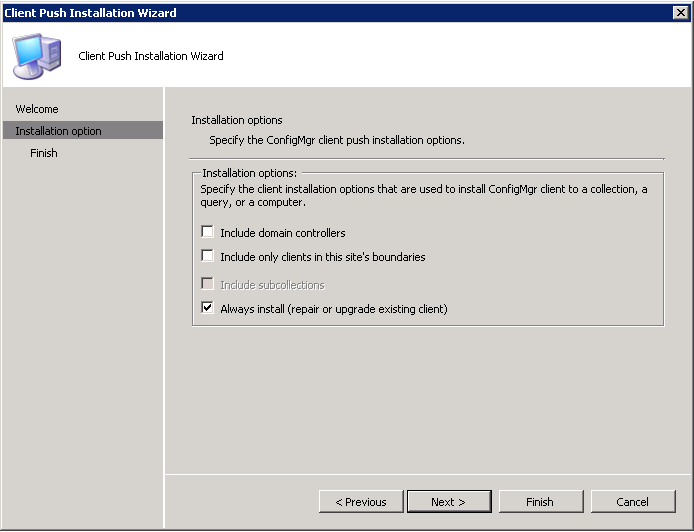Enable Include domain controllers checkbox

(x=207, y=231)
